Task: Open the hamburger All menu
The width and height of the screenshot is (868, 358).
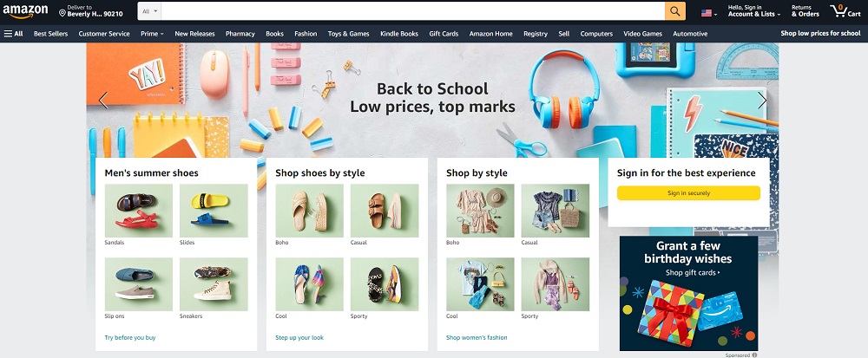Action: (x=13, y=34)
